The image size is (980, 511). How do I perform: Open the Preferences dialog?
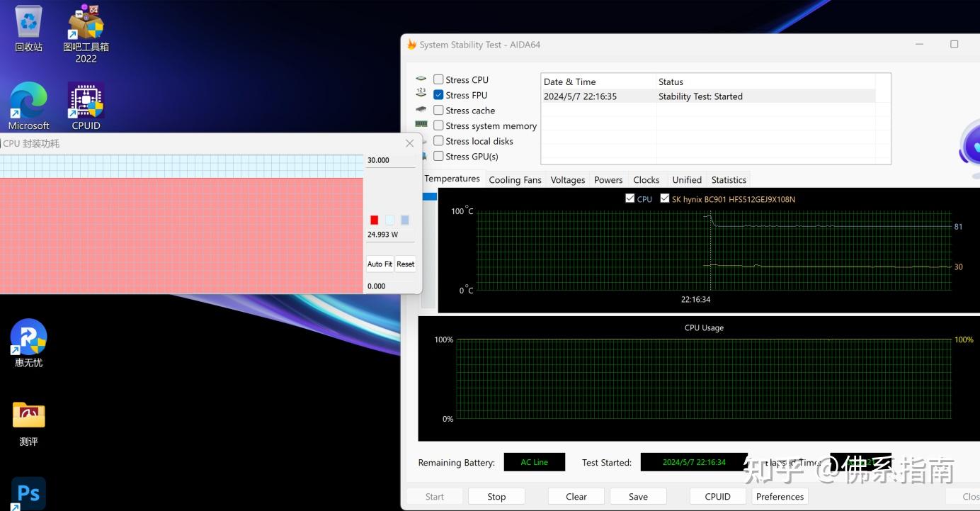point(780,496)
